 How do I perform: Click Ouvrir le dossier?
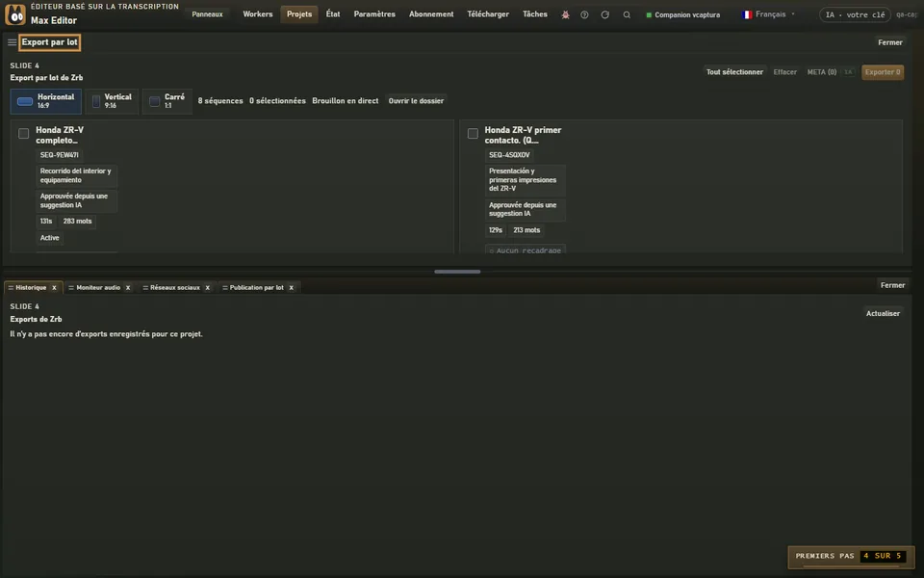[x=416, y=101]
